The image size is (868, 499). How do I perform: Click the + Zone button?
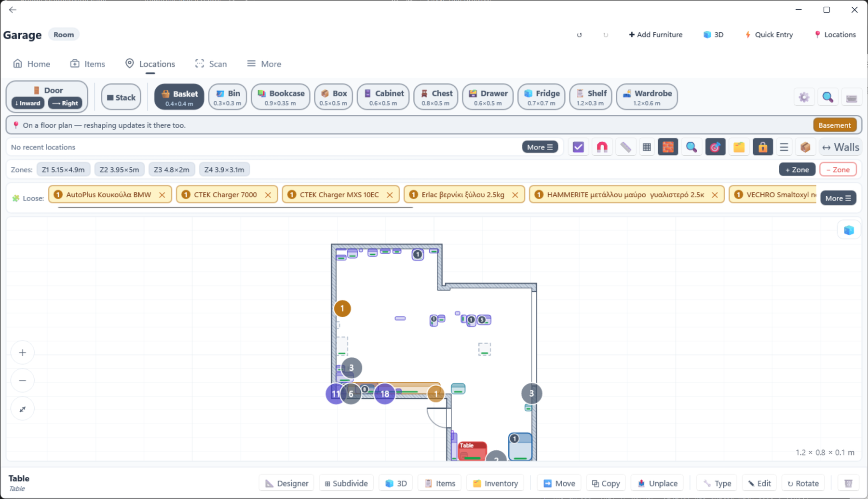[x=797, y=170]
